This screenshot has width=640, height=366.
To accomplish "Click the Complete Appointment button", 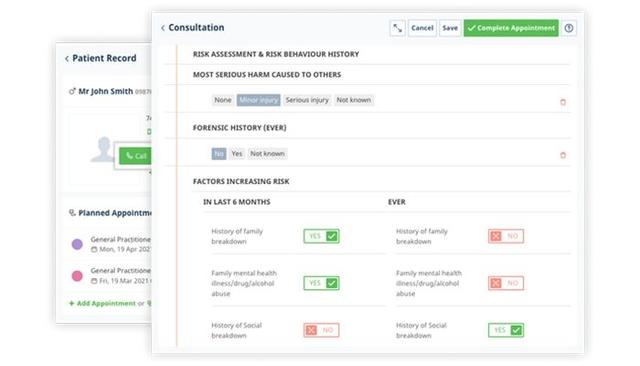I will 511,28.
